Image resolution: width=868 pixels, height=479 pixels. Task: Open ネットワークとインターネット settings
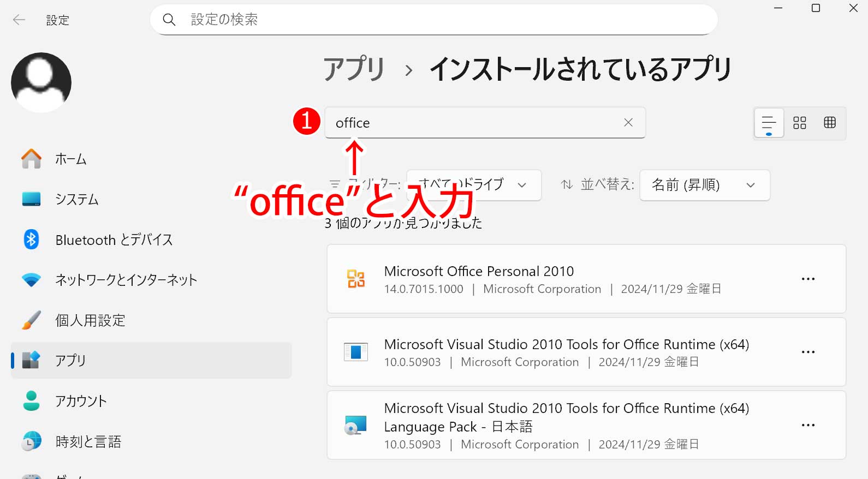tap(151, 280)
